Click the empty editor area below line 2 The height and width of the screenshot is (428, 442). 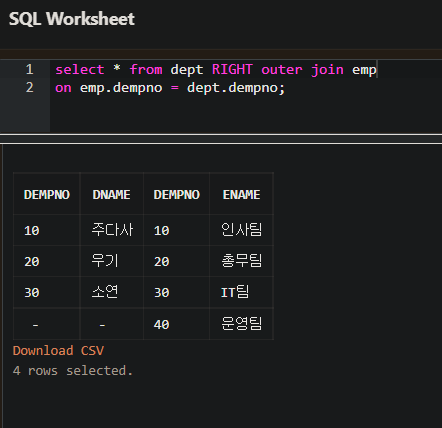tap(247, 115)
